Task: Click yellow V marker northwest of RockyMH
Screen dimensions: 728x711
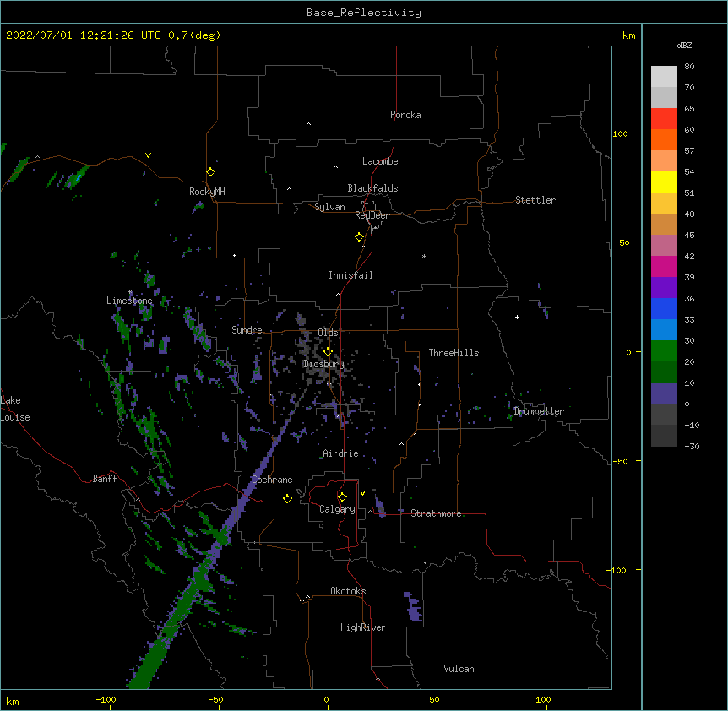Action: click(148, 155)
